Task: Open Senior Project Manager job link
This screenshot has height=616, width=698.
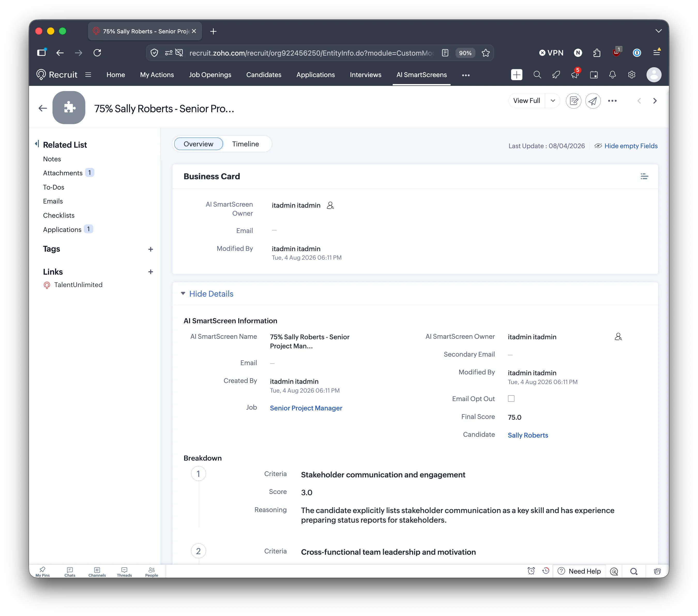Action: (306, 408)
